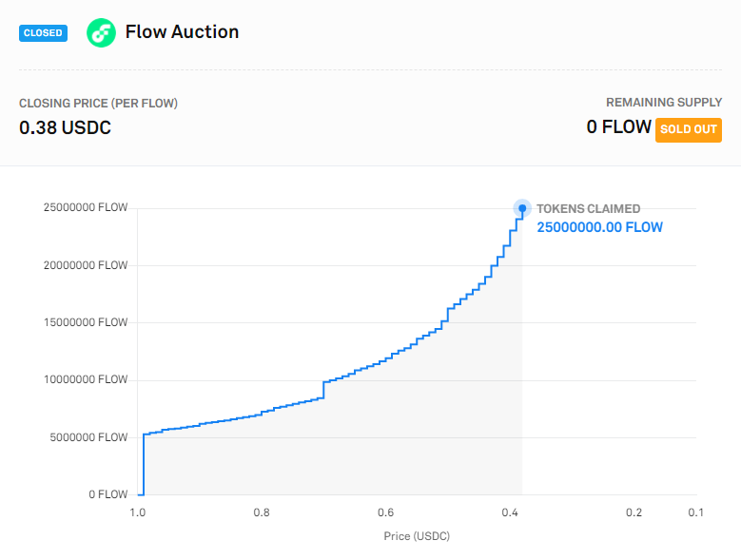Click the blue data point marker on chart
This screenshot has width=741, height=560.
[x=522, y=208]
